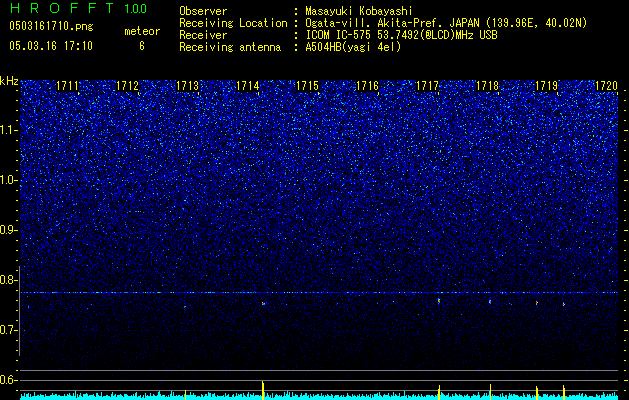Image resolution: width=629 pixels, height=400 pixels.
Task: Click the Receiving Location label
Action: (x=233, y=23)
